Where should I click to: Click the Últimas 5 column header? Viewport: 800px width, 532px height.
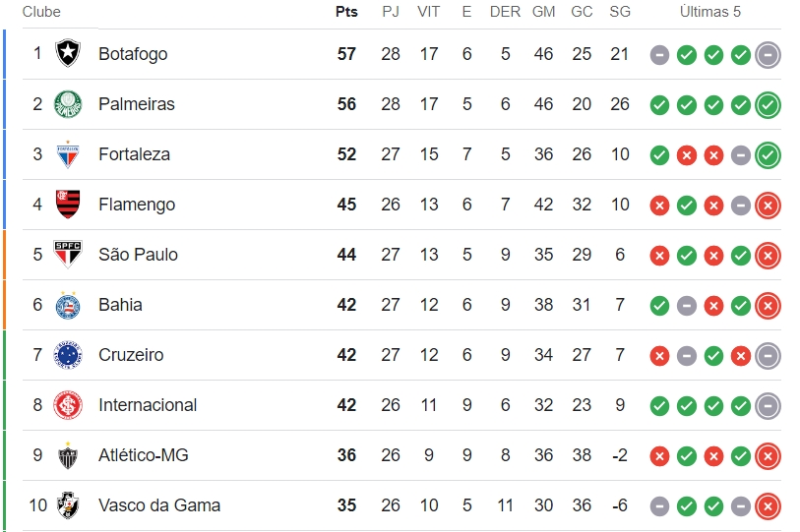coord(710,12)
